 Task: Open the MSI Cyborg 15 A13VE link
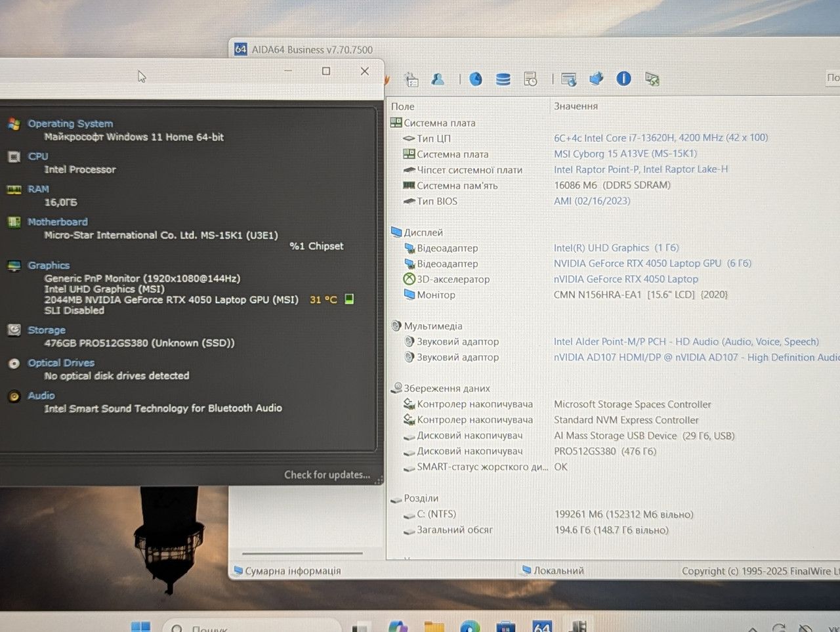click(625, 154)
